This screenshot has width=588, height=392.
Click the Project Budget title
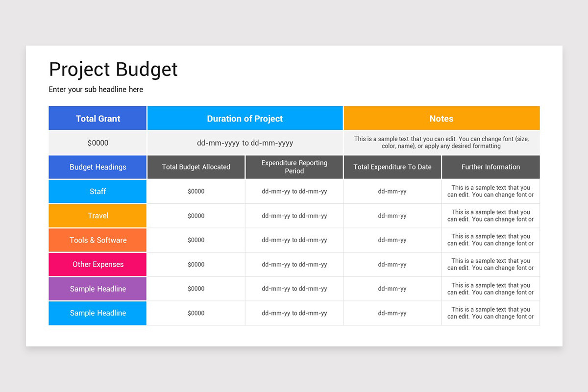coord(113,69)
